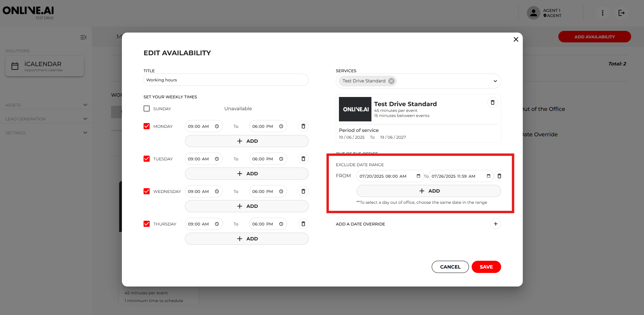Remove the Test Drive Standard chip
The height and width of the screenshot is (315, 644).
pyautogui.click(x=391, y=81)
